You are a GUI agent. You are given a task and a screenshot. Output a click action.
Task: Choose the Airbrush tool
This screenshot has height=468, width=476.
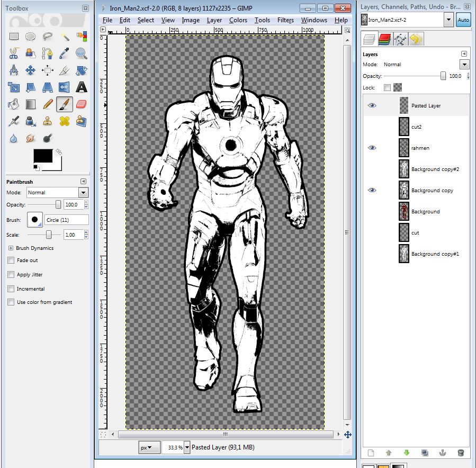pos(14,121)
